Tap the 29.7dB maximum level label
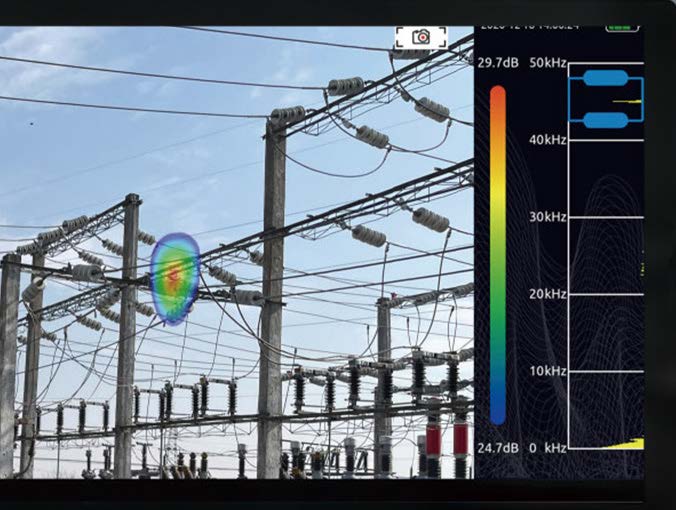The image size is (676, 510). tap(497, 63)
